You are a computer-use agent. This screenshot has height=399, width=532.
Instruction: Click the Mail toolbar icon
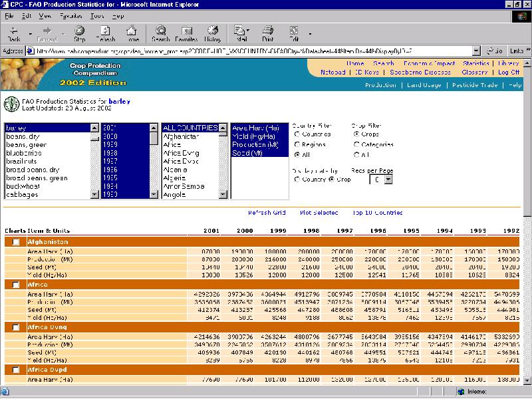(x=240, y=31)
